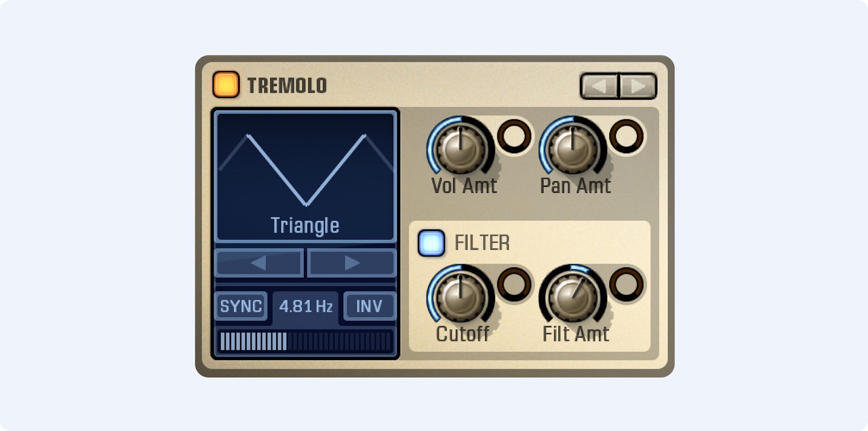The height and width of the screenshot is (431, 868).
Task: Toggle the orange Tremolo power button
Action: (226, 85)
